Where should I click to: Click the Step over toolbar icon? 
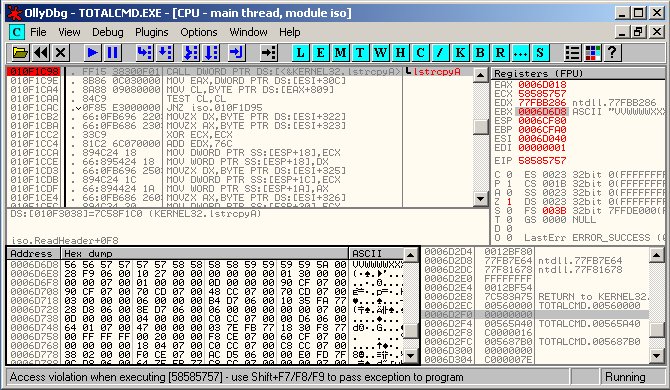165,53
